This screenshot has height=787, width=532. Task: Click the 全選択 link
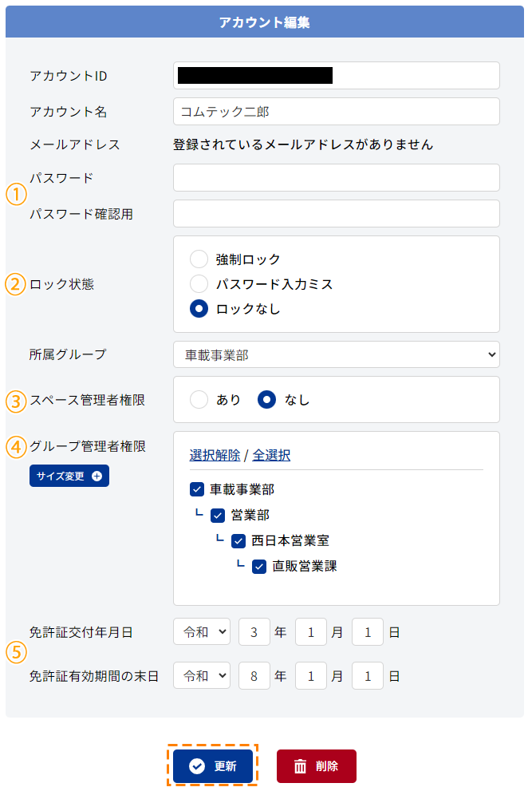pyautogui.click(x=271, y=455)
